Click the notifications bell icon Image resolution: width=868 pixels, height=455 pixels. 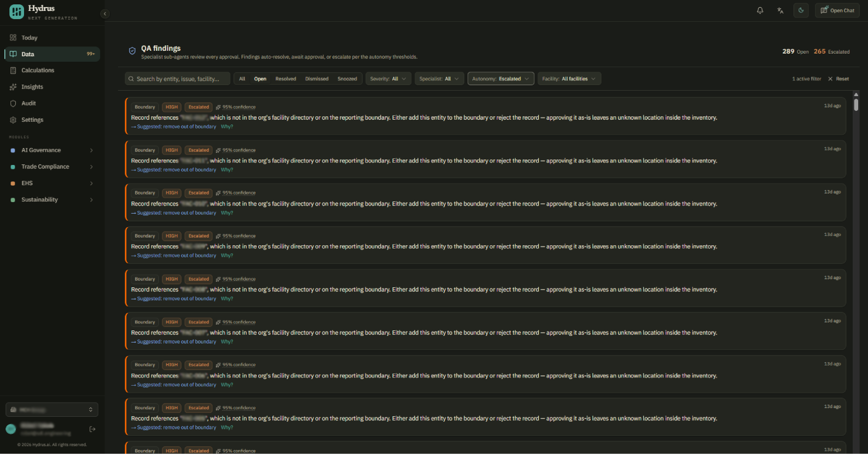(760, 10)
